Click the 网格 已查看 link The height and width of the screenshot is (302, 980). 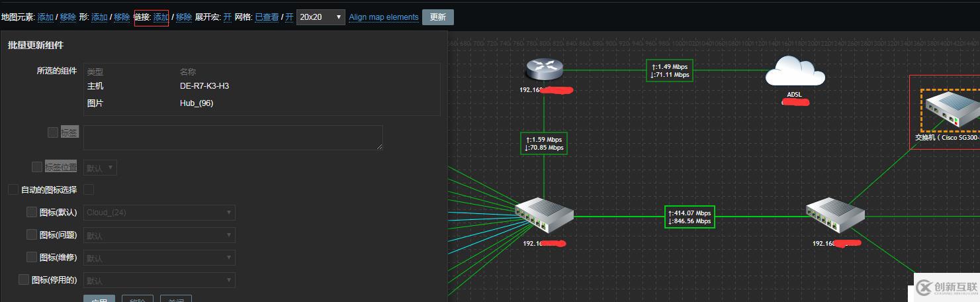(267, 17)
